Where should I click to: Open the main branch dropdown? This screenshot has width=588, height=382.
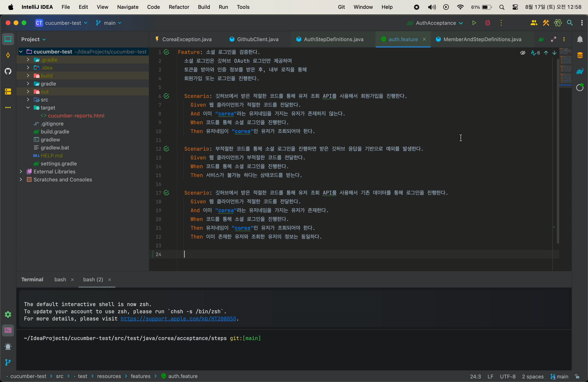109,23
